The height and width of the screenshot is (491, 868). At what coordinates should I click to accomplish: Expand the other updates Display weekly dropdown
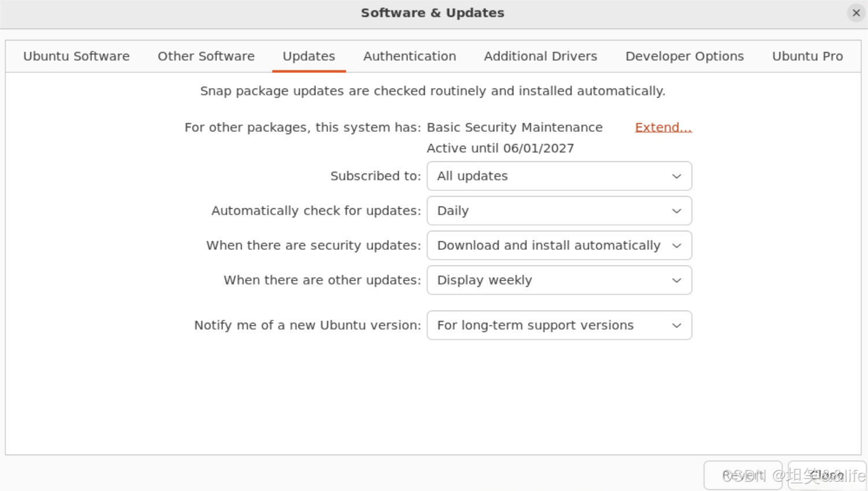point(560,280)
